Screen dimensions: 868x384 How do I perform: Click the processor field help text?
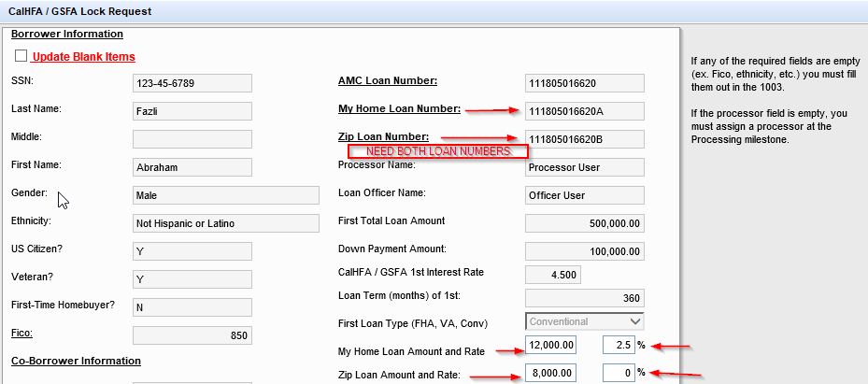click(x=770, y=127)
